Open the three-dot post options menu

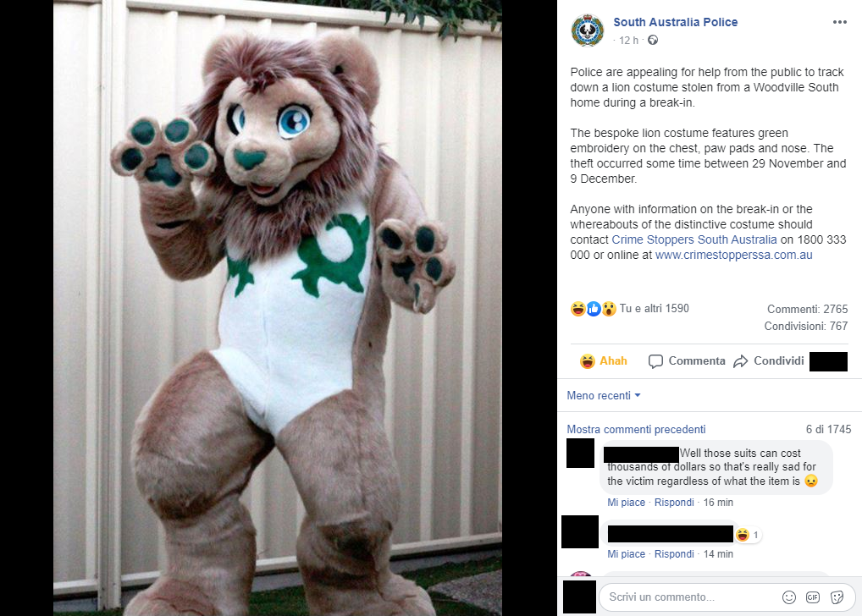pos(839,22)
